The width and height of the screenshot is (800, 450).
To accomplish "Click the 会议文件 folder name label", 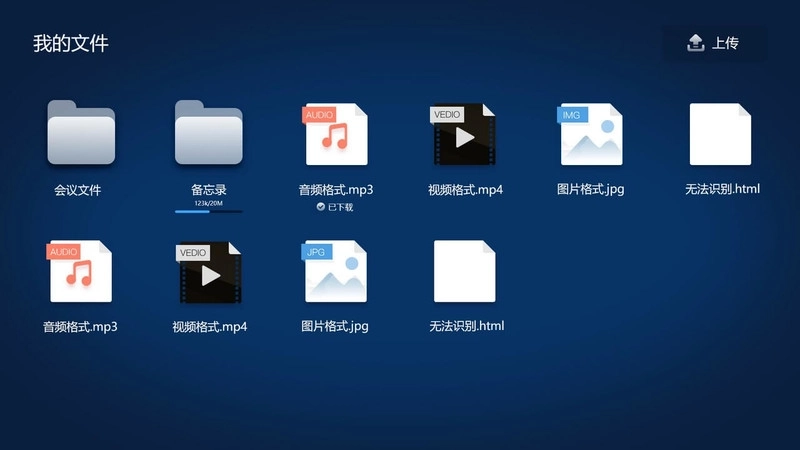I will 78,189.
